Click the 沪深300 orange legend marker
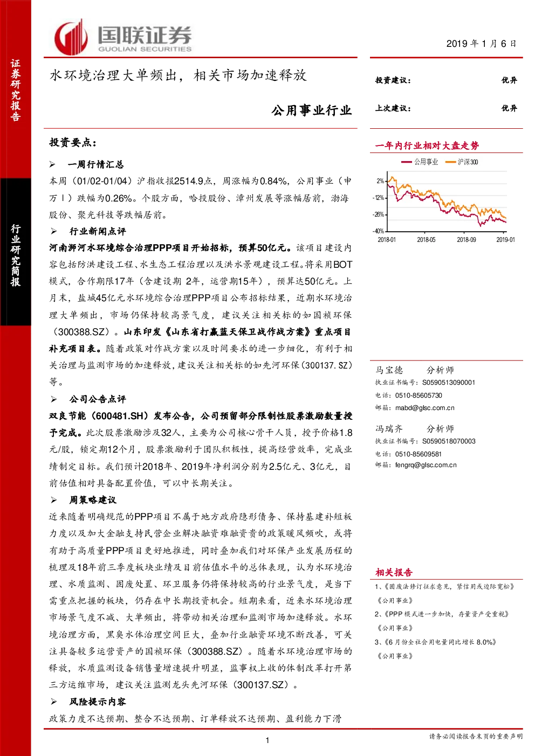Screen dimensions: 535x756 pyautogui.click(x=451, y=162)
